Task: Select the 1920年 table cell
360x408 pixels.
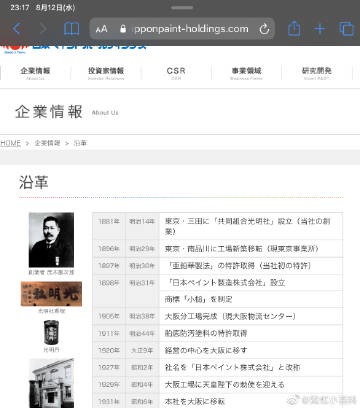Action: pyautogui.click(x=109, y=350)
